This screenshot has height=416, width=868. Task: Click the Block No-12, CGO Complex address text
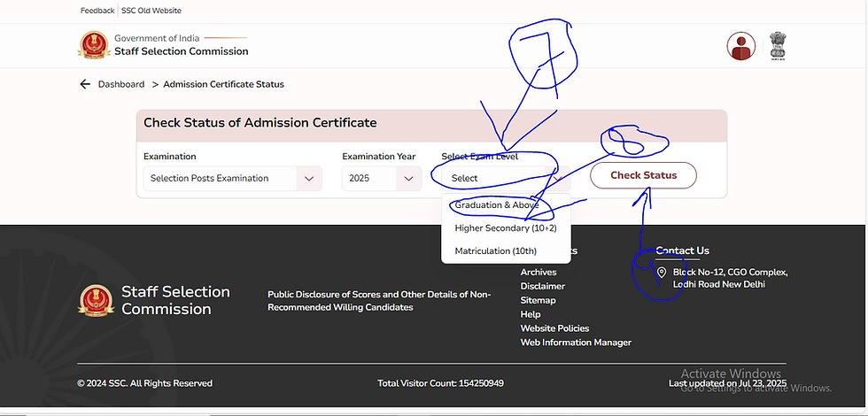pos(730,278)
